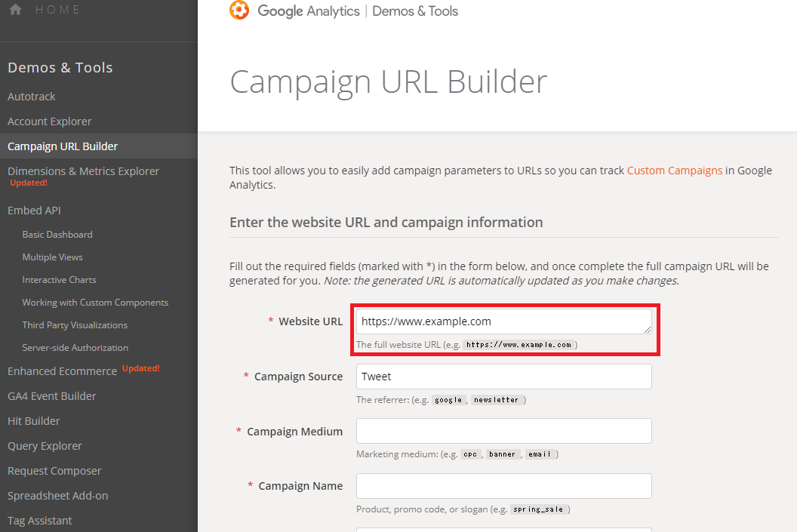The image size is (797, 532).
Task: Click the Website URL input field
Action: 503,321
